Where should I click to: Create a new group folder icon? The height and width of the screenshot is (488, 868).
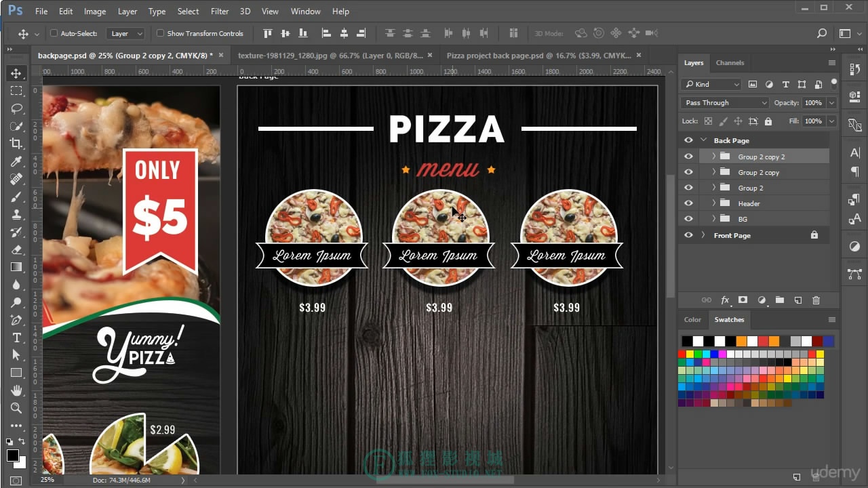coord(780,300)
